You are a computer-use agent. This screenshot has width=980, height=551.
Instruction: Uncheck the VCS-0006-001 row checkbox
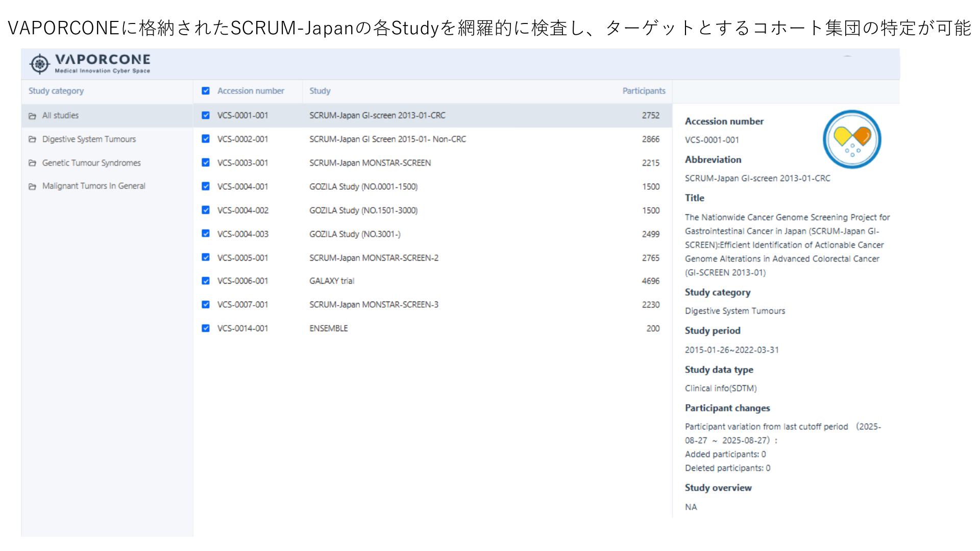[x=206, y=281]
